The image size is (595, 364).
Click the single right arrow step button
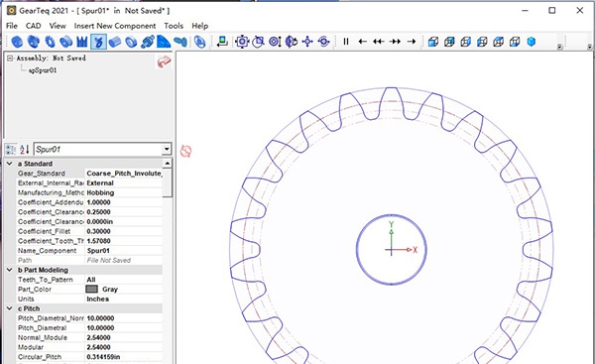(x=412, y=42)
